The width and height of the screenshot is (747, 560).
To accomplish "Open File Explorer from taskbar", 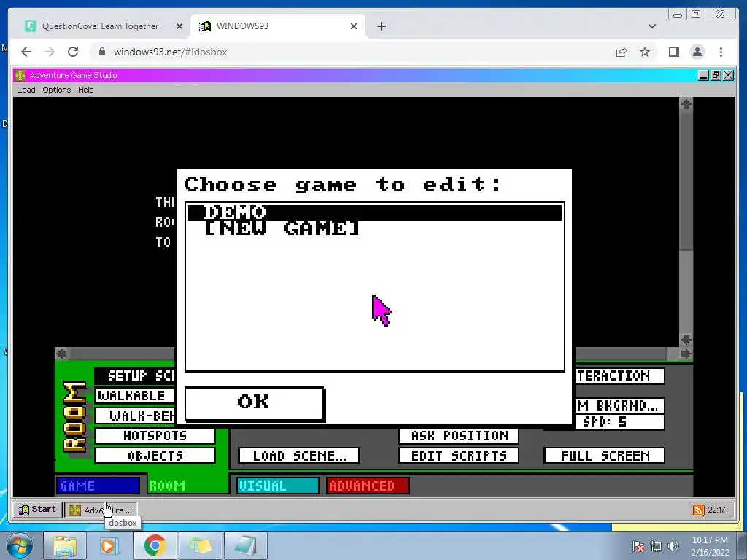I will (x=65, y=545).
